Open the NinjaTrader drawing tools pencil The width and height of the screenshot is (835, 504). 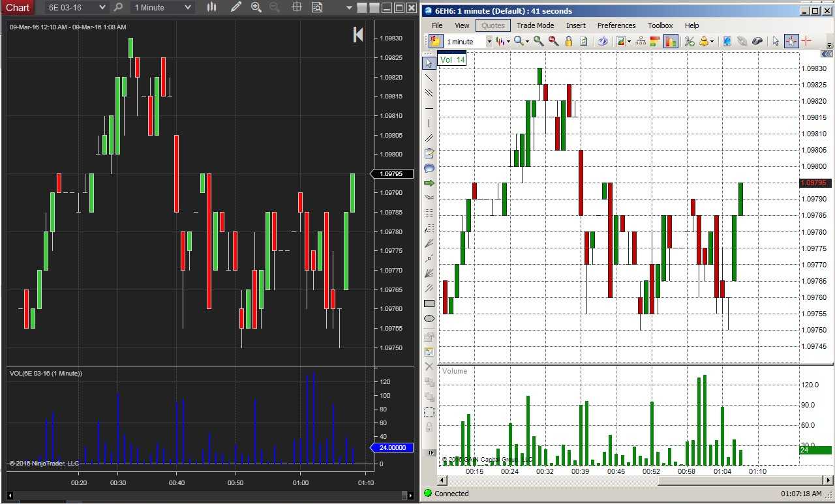click(235, 7)
